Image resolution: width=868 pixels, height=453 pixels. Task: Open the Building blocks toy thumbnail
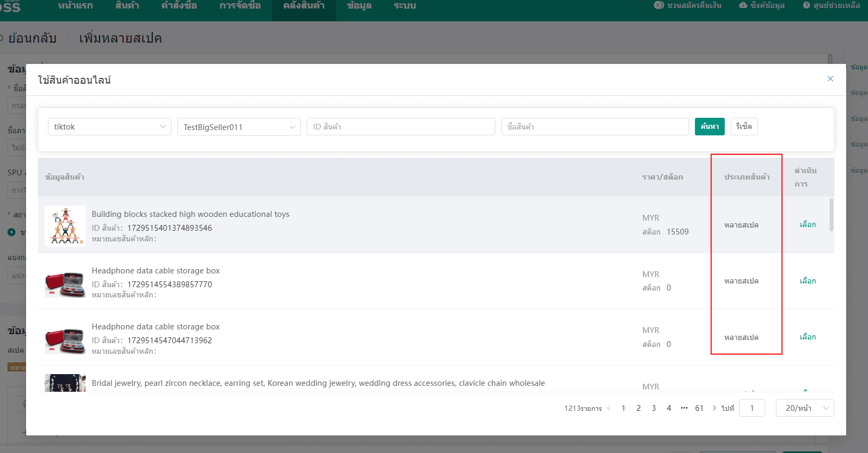pyautogui.click(x=65, y=226)
